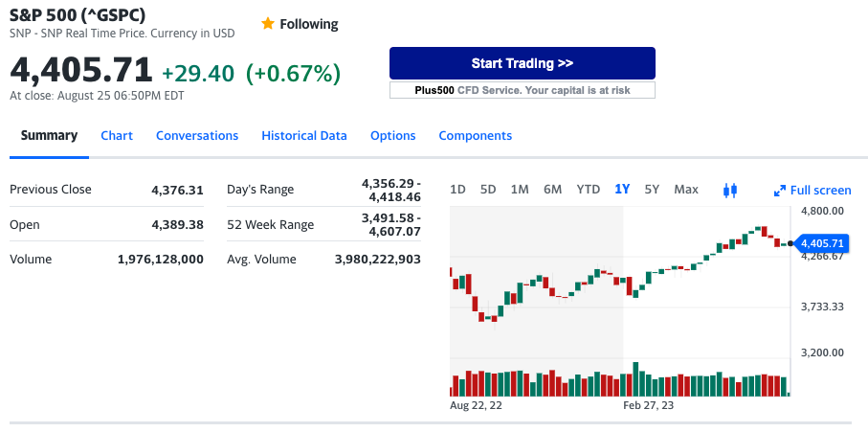Click the Previous Close label
Viewport: 868px width, 432px height.
[51, 190]
